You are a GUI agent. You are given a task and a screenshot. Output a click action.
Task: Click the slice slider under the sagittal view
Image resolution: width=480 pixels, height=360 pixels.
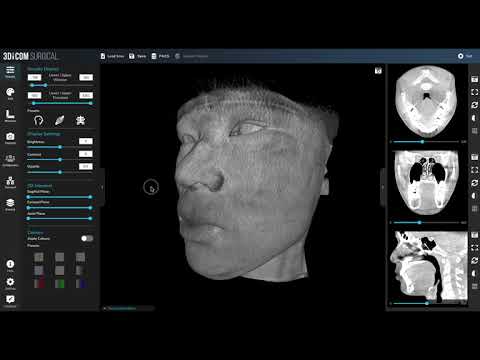pyautogui.click(x=426, y=303)
